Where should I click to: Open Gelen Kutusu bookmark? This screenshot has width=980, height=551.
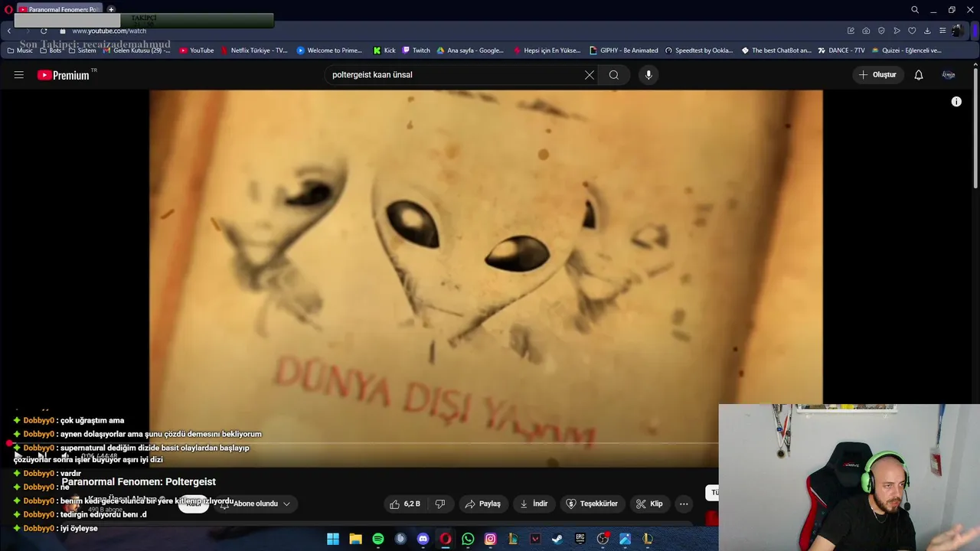[x=136, y=51]
